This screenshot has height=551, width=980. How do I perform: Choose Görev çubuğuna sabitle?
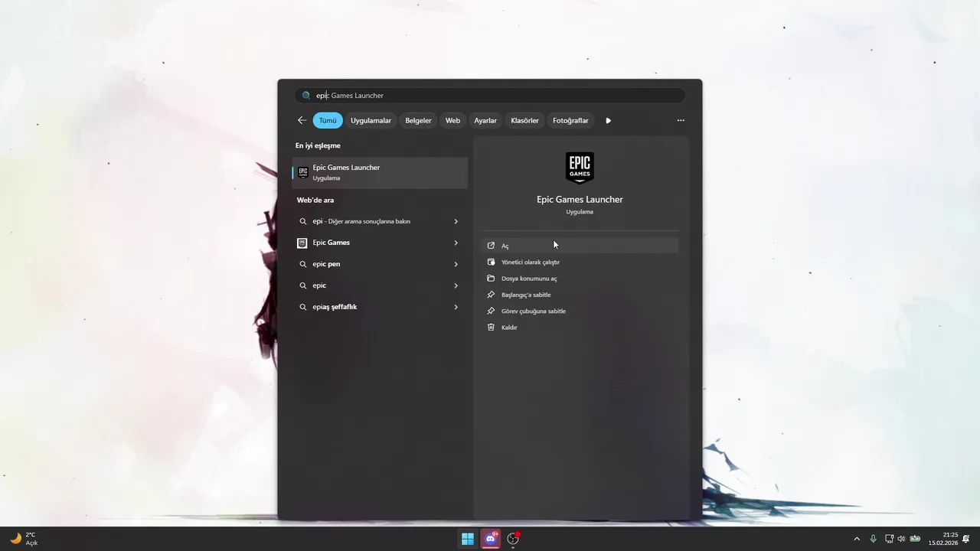click(580, 311)
